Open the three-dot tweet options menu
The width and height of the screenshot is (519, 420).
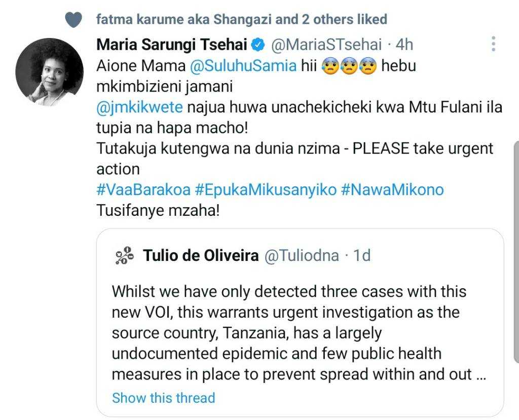[493, 44]
